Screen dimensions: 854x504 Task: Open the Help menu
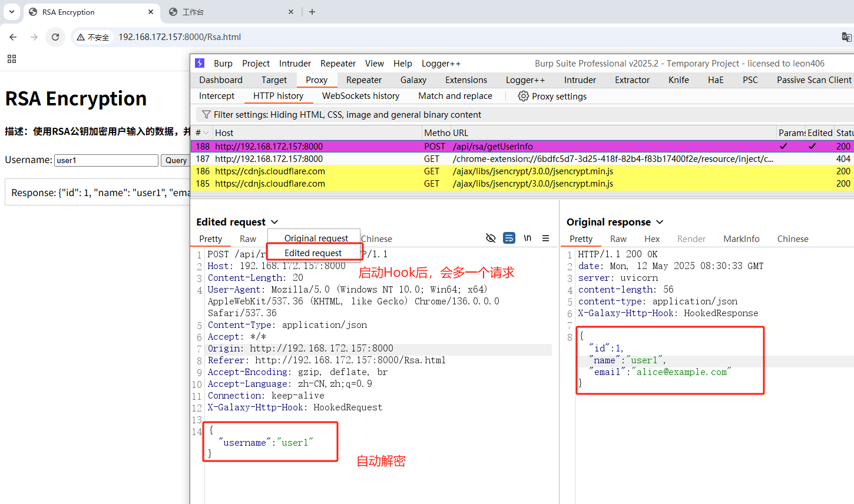pyautogui.click(x=403, y=63)
